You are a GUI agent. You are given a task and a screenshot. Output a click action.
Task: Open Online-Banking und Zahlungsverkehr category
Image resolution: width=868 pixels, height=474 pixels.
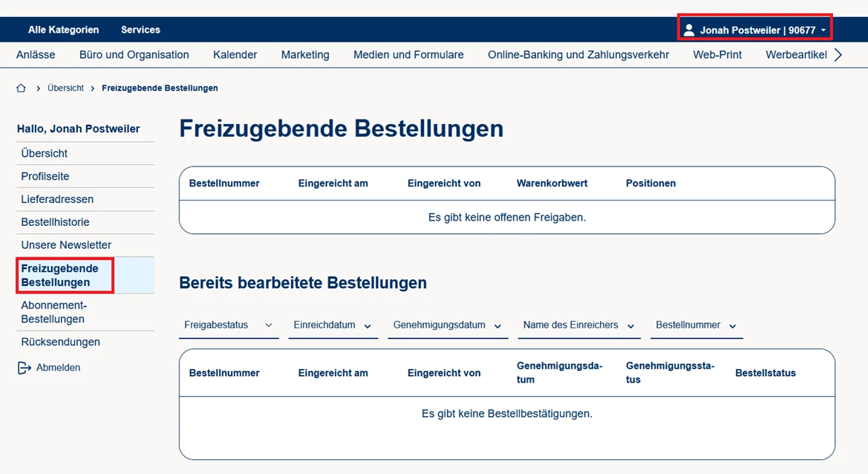pos(578,55)
